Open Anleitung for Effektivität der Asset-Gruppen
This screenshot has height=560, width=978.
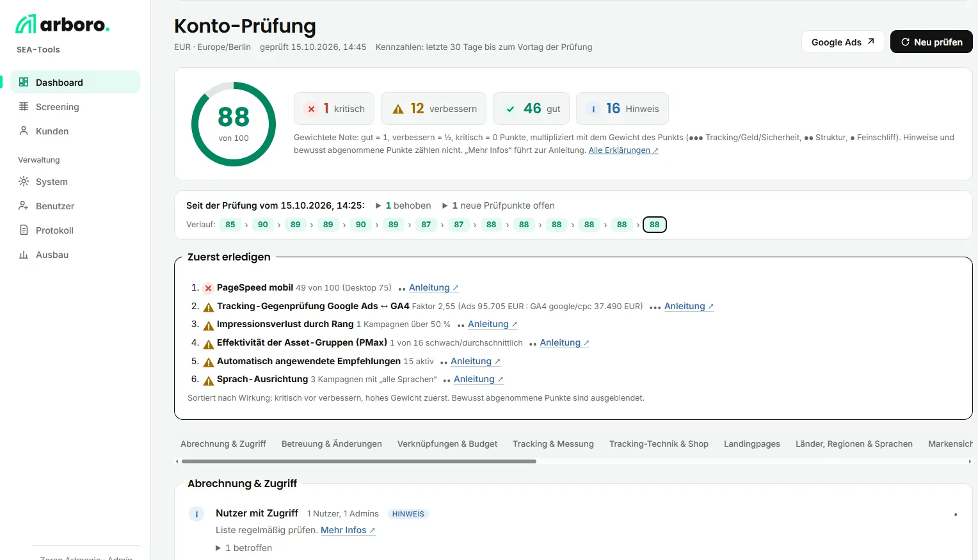point(564,343)
